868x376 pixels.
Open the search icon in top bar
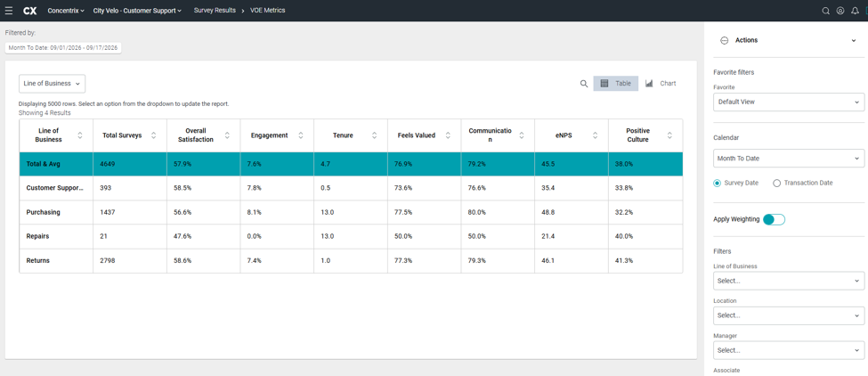pyautogui.click(x=825, y=11)
